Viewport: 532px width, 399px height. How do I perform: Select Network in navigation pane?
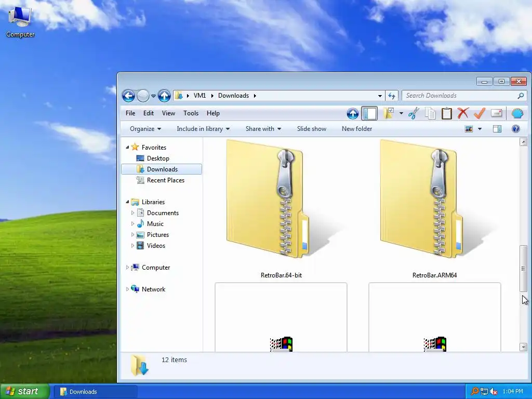[153, 289]
